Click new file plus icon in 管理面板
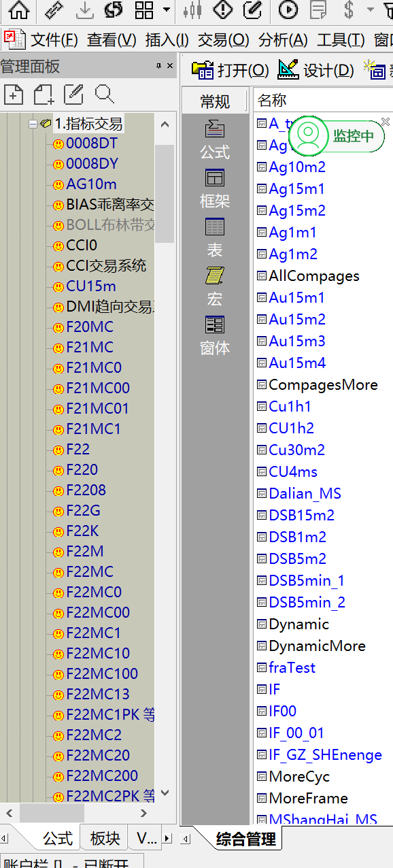 click(14, 95)
